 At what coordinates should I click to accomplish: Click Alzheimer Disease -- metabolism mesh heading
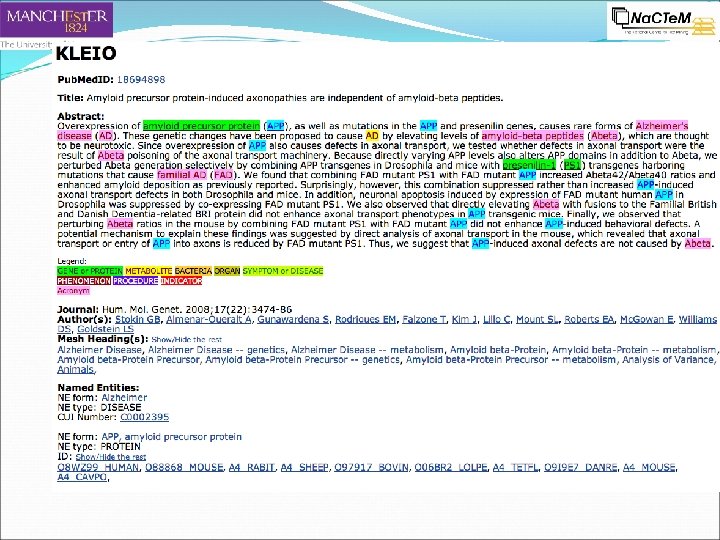pos(367,350)
